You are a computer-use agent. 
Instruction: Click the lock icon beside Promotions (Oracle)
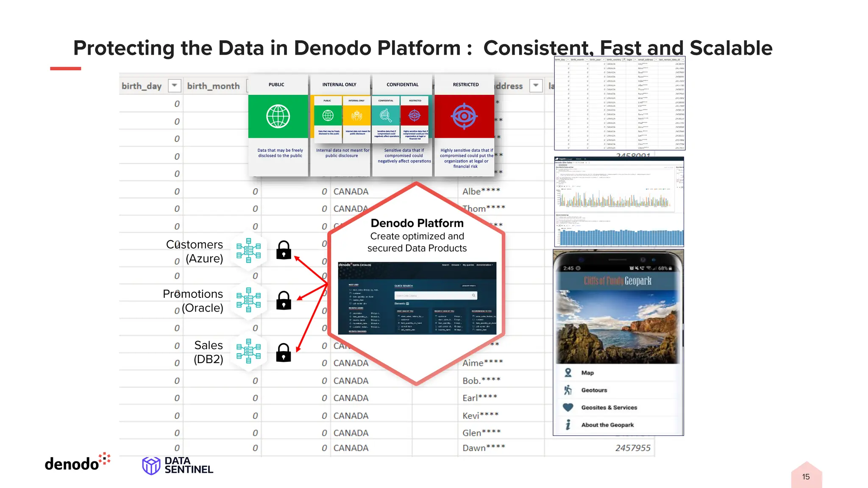[284, 300]
